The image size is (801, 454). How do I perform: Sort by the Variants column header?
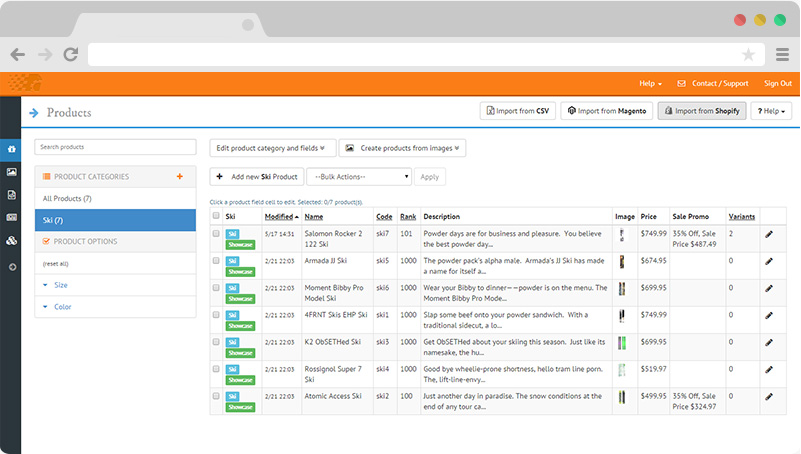[x=742, y=217]
